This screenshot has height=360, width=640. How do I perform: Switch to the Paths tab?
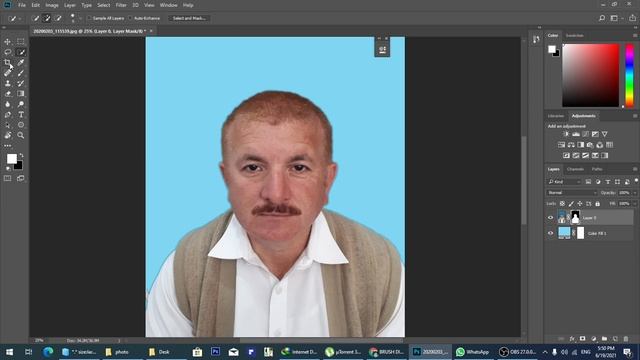tap(597, 169)
